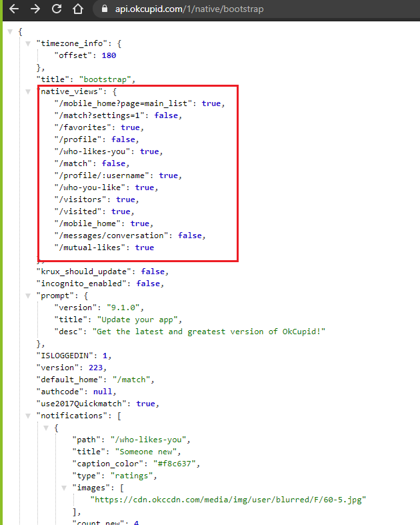
Task: Collapse the native_views node
Action: click(x=28, y=91)
